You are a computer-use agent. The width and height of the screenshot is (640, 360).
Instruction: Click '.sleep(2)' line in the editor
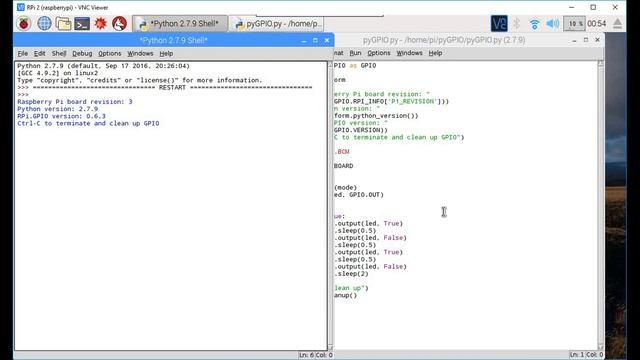351,274
